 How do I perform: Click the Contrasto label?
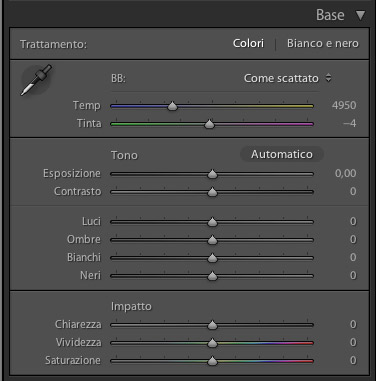pyautogui.click(x=77, y=192)
